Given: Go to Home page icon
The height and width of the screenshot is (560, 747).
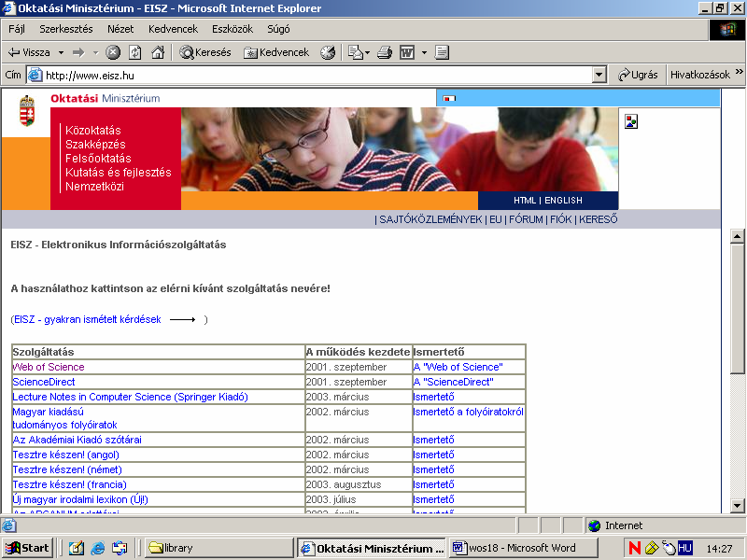Looking at the screenshot, I should pos(158,52).
